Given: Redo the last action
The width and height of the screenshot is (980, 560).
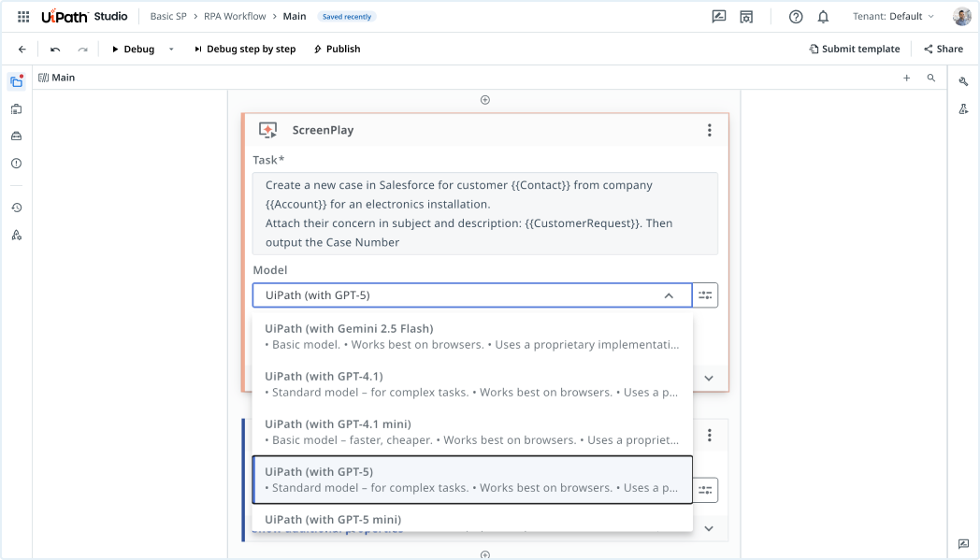Looking at the screenshot, I should point(82,49).
